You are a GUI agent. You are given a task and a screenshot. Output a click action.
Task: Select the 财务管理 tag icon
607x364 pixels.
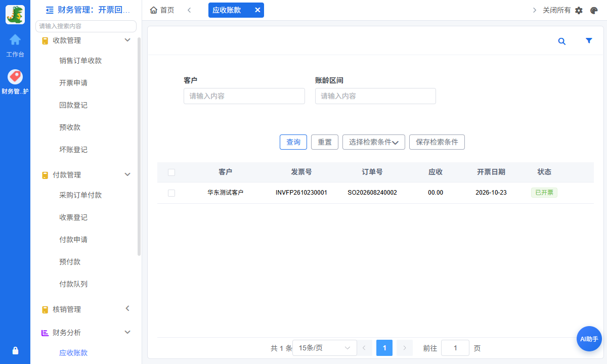15,77
